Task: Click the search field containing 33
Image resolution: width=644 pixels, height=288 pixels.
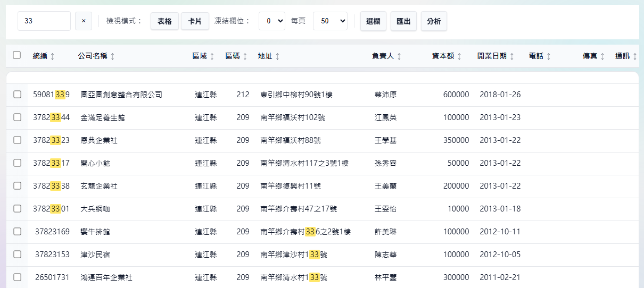Action: click(44, 21)
